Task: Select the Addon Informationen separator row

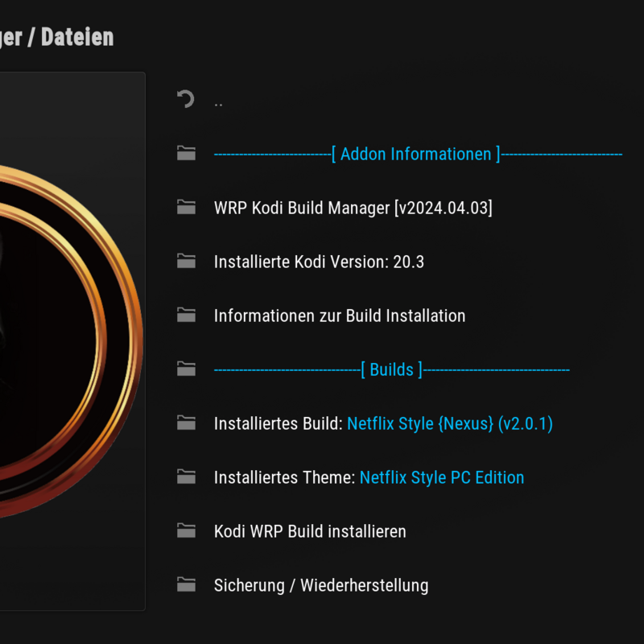Action: [416, 154]
